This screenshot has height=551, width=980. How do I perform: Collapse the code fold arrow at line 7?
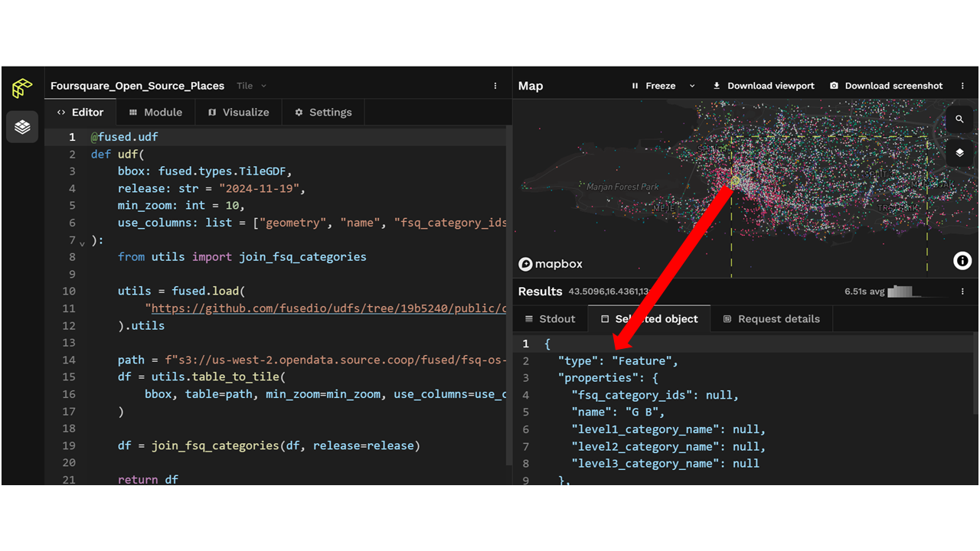pyautogui.click(x=82, y=243)
